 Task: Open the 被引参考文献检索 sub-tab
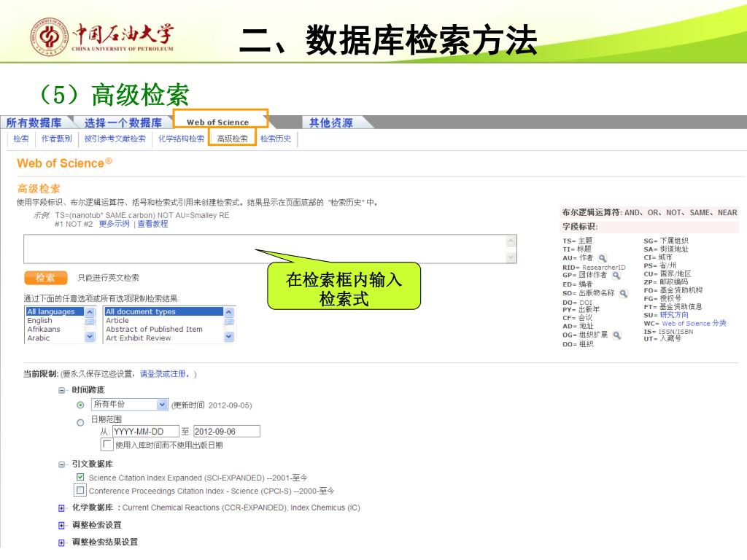115,139
